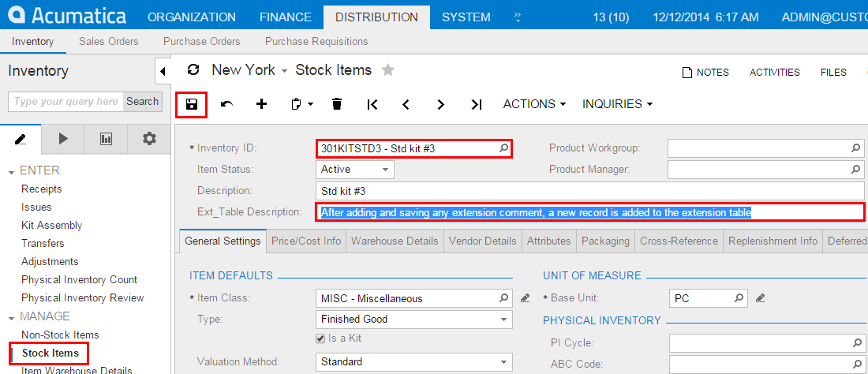Click the Undo arrow icon
Image resolution: width=868 pixels, height=374 pixels.
pos(226,104)
